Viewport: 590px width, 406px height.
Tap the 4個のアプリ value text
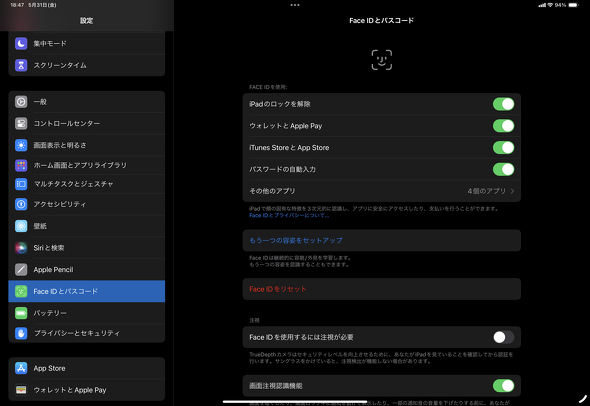coord(487,191)
